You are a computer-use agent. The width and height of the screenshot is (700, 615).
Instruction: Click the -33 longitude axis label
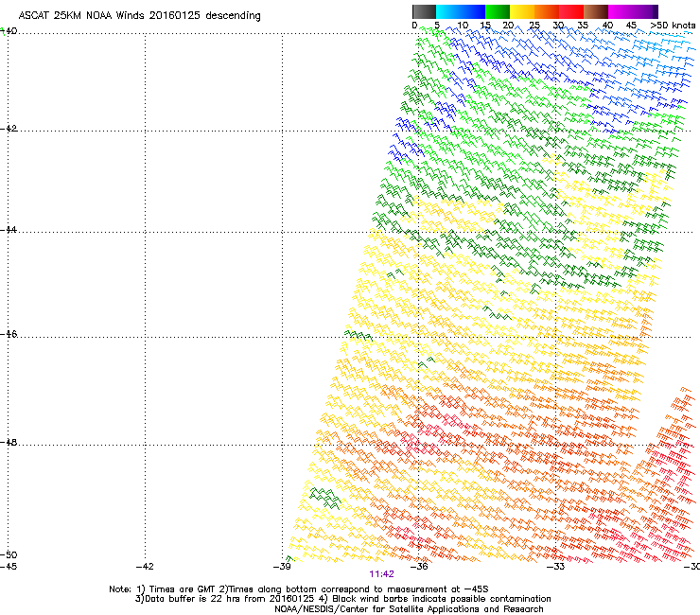(x=556, y=567)
